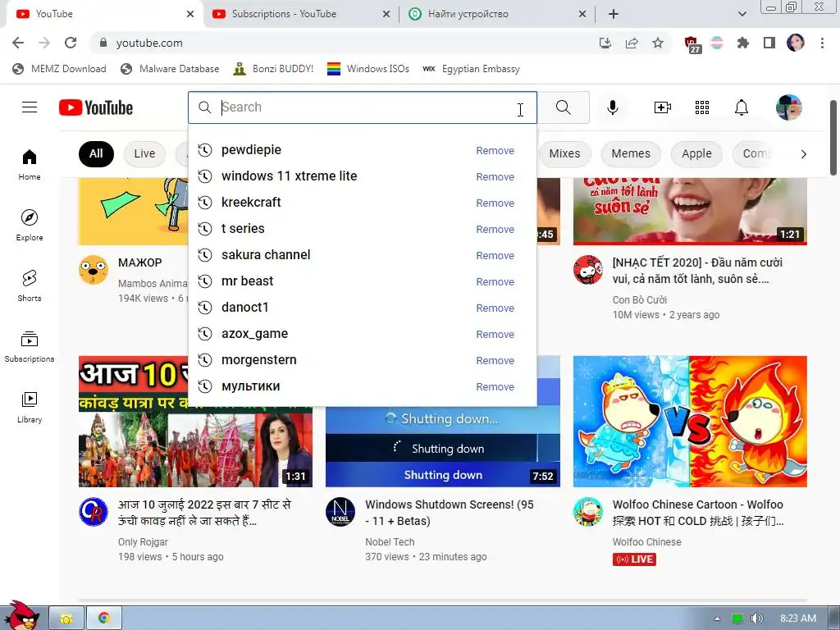Viewport: 840px width, 630px height.
Task: Open the Bonzi BUDDY! bookmark
Action: point(273,69)
